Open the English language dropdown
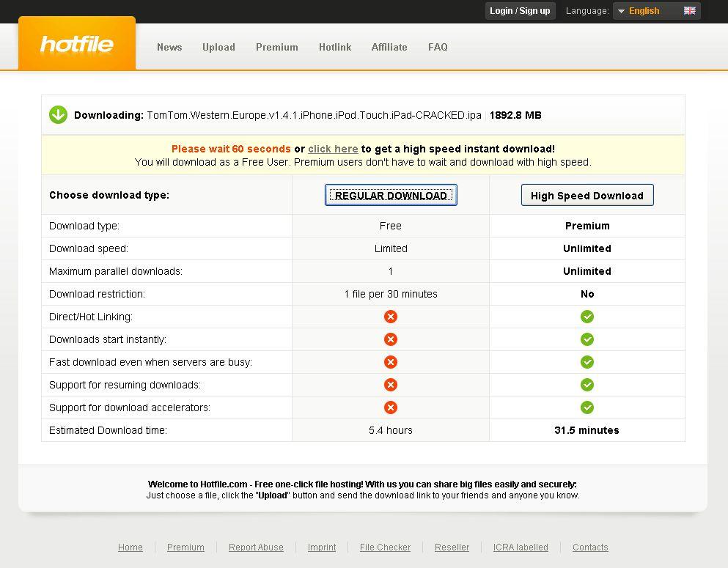The height and width of the screenshot is (568, 728). [656, 11]
